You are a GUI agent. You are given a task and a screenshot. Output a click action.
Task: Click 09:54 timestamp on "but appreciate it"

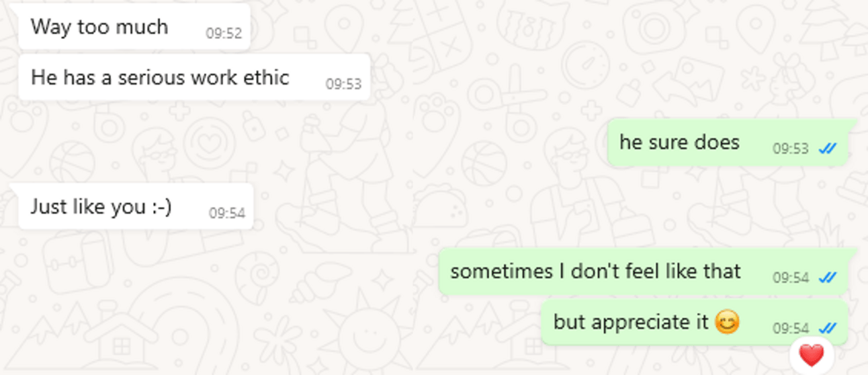(x=791, y=329)
